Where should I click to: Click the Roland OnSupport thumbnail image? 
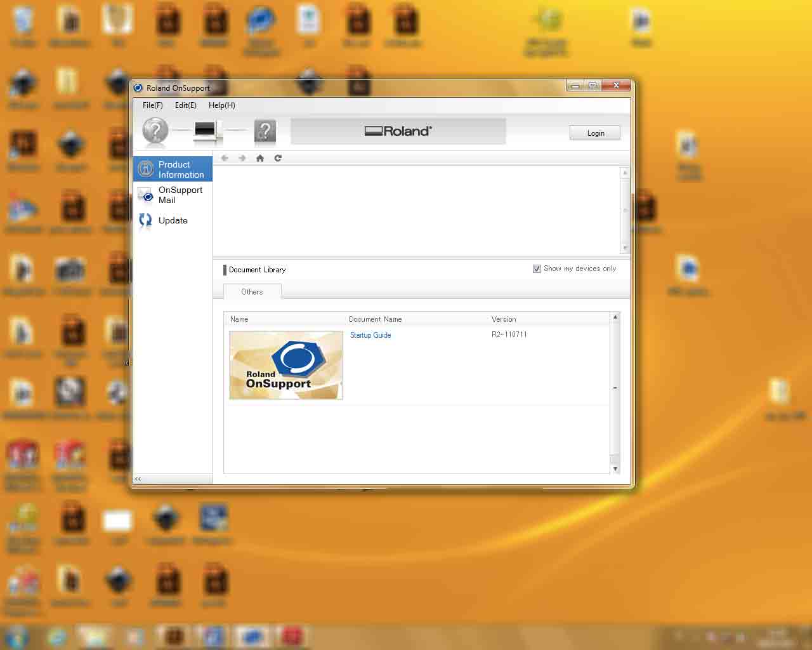click(286, 365)
